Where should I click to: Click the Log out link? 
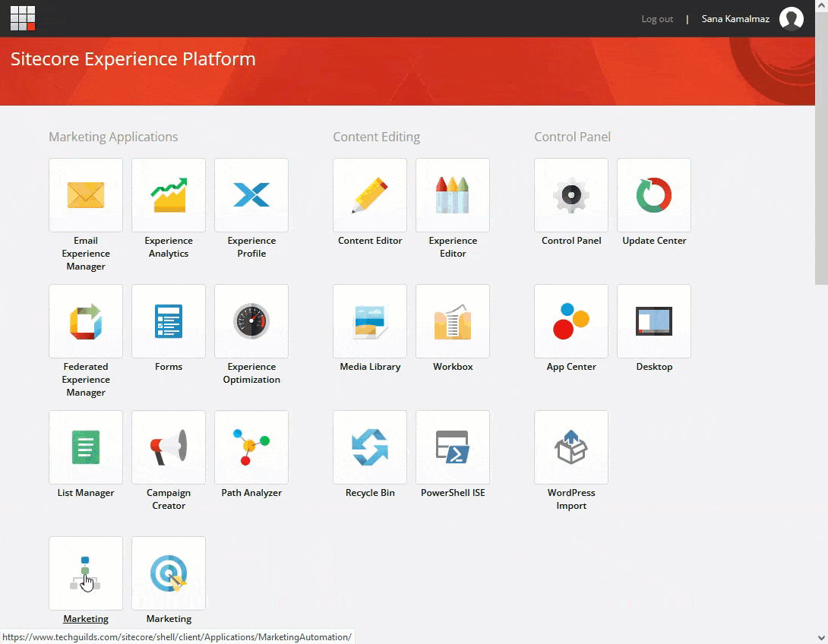(x=657, y=19)
